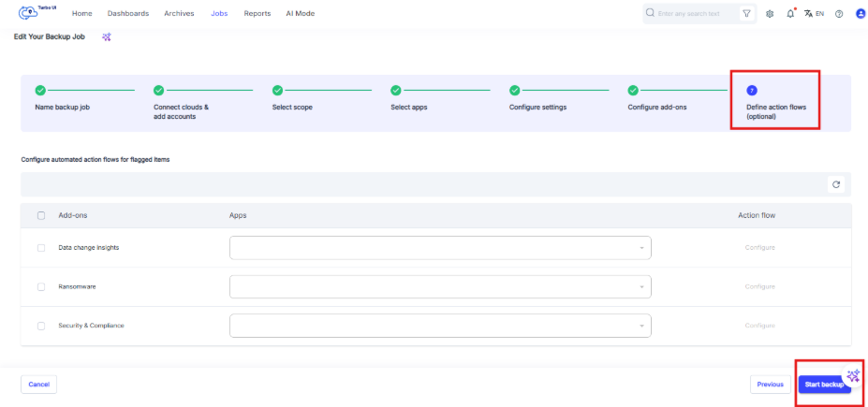Open the user profile avatar icon
The width and height of the screenshot is (868, 407).
[861, 14]
